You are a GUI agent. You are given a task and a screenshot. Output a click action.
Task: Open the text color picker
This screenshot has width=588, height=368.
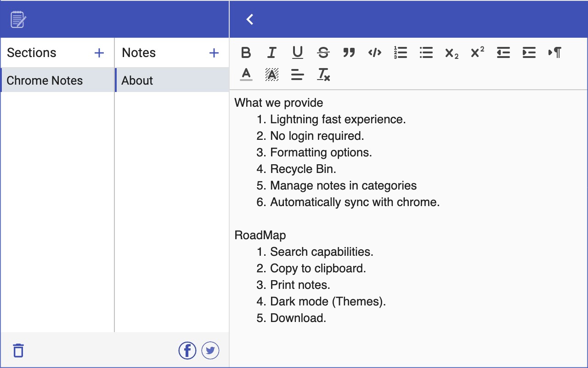[x=246, y=75]
